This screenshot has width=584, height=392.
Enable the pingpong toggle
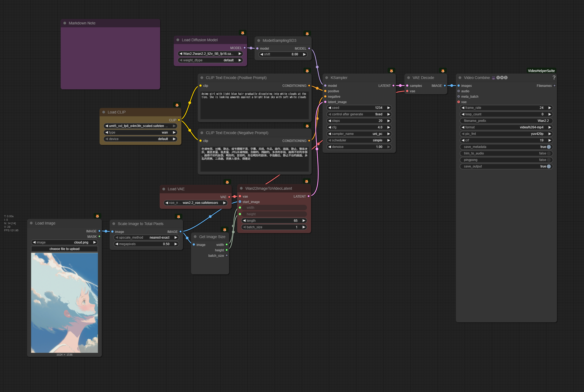[x=549, y=160]
